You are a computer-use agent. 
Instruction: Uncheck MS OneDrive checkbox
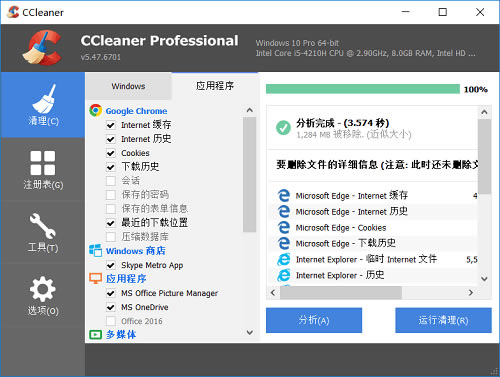(x=111, y=307)
